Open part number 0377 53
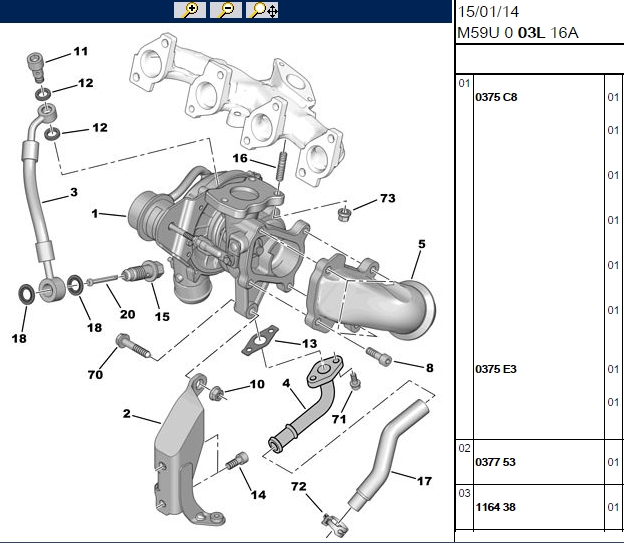 [495, 462]
